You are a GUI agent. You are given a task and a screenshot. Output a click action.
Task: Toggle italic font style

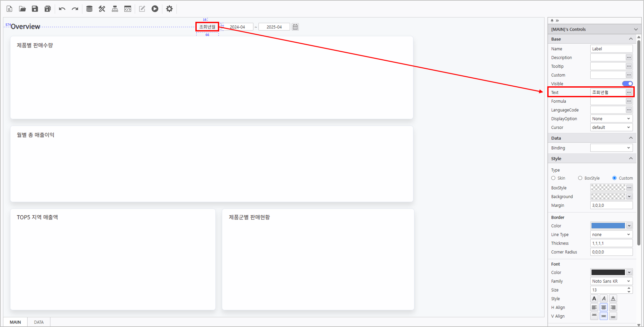pyautogui.click(x=604, y=298)
